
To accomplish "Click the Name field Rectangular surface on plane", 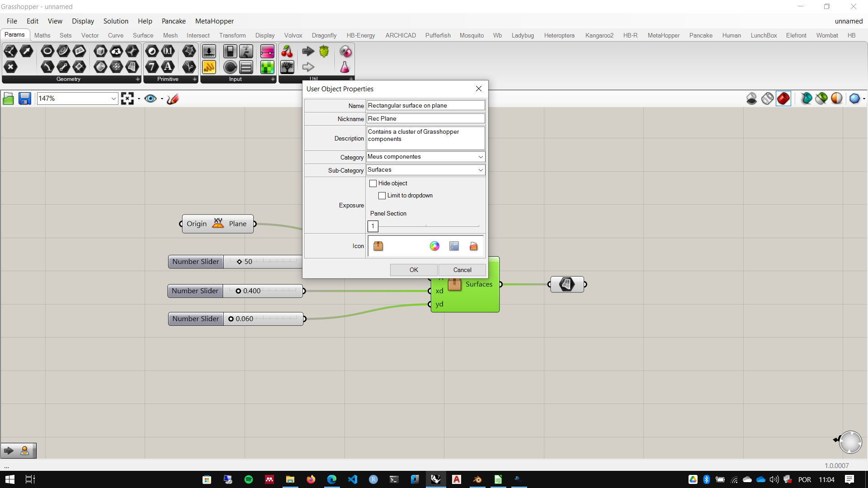I will pos(425,105).
